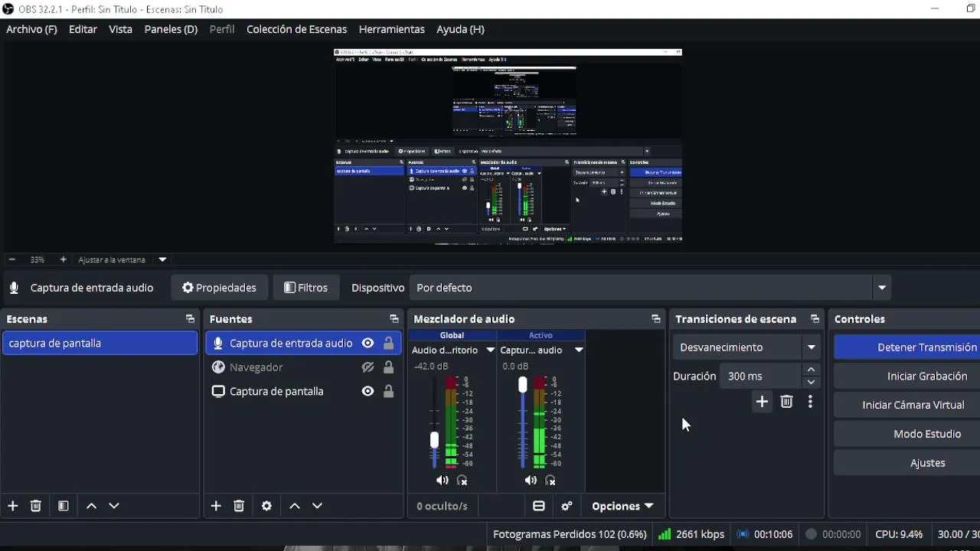980x551 pixels.
Task: Start virtual camera with Iniciar Cámara Virtual
Action: 906,405
